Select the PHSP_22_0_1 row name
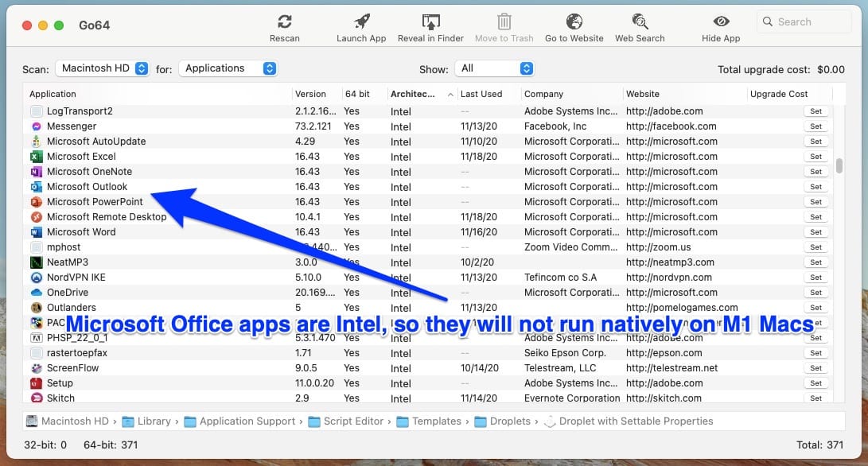The image size is (868, 466). 77,338
